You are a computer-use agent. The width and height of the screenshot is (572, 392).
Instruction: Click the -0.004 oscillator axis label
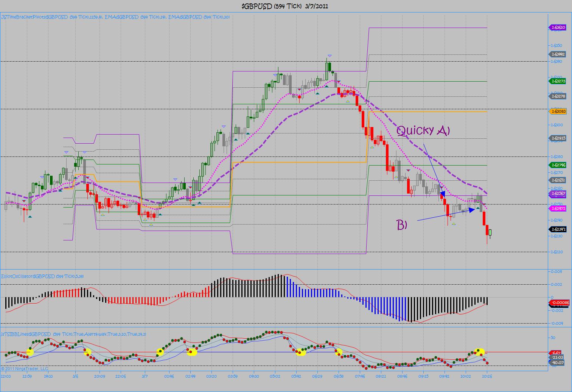tap(556, 323)
